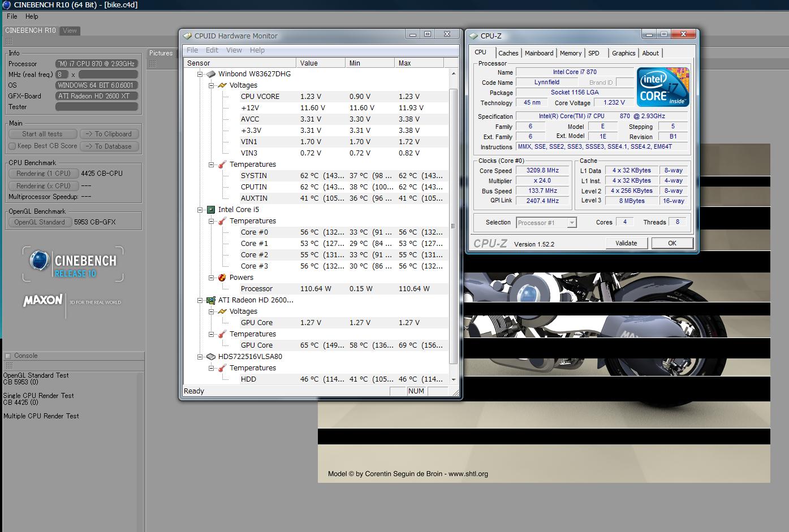This screenshot has height=532, width=789.
Task: Click the HDS722516VLSA80 hard drive icon
Action: click(211, 357)
